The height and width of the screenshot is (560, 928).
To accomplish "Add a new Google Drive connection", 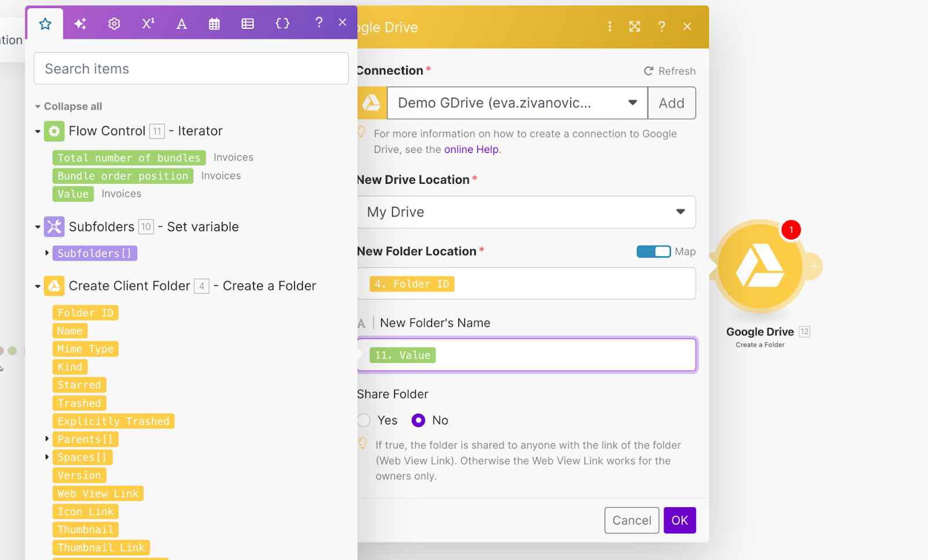I will click(672, 103).
